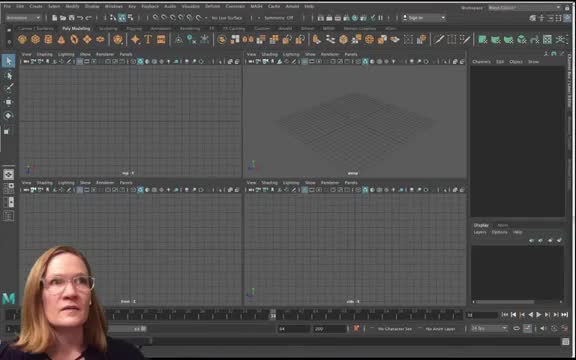Open the MASH menu
576x360 pixels.
tap(256, 6)
